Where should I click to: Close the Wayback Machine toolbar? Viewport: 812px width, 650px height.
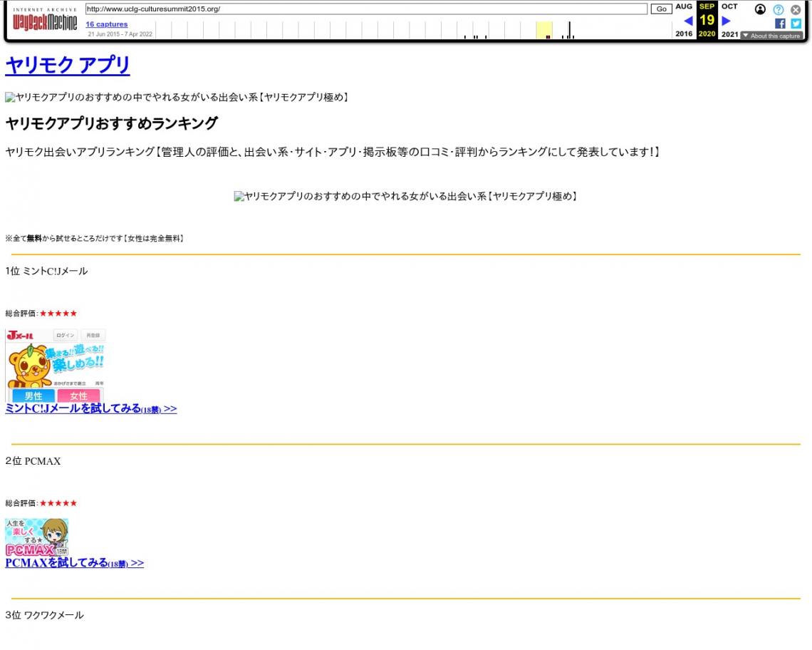pyautogui.click(x=796, y=9)
